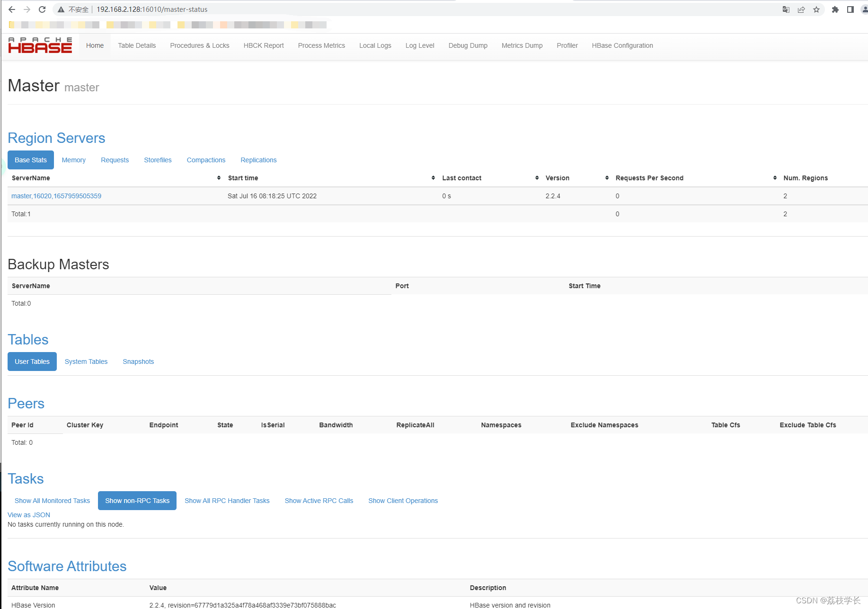This screenshot has width=868, height=609.
Task: Show All RPC Handler Tasks
Action: click(227, 501)
